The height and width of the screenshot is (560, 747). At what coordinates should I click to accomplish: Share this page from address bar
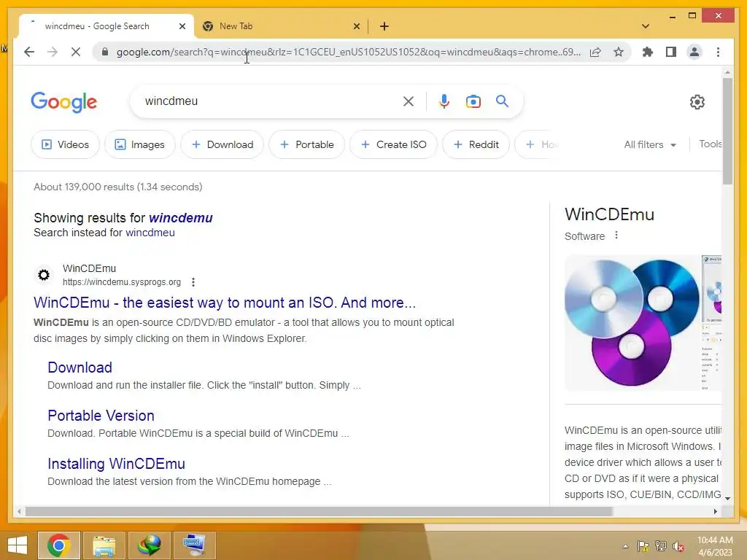[595, 52]
